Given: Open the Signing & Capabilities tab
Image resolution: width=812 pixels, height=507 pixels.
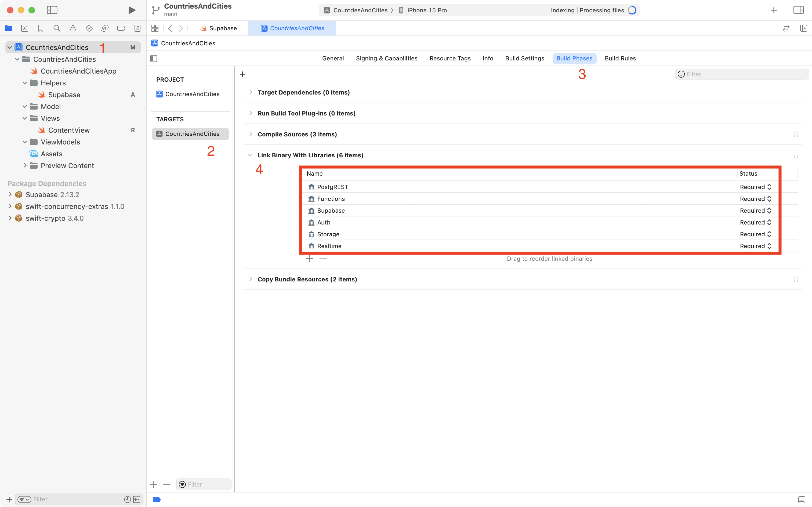Looking at the screenshot, I should coord(386,58).
